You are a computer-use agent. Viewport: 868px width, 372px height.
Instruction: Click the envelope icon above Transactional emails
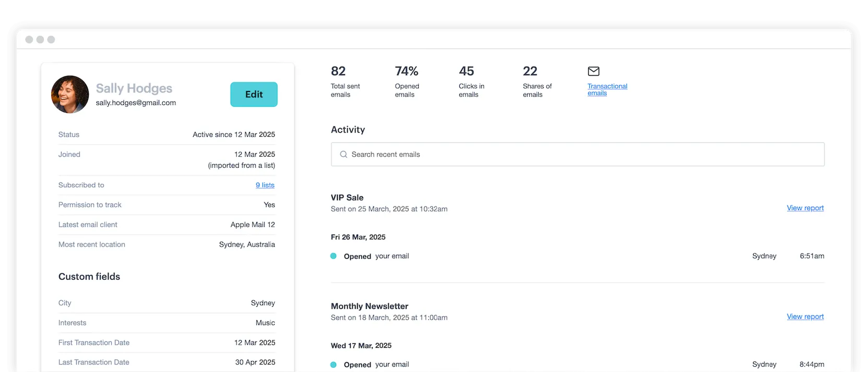(593, 71)
